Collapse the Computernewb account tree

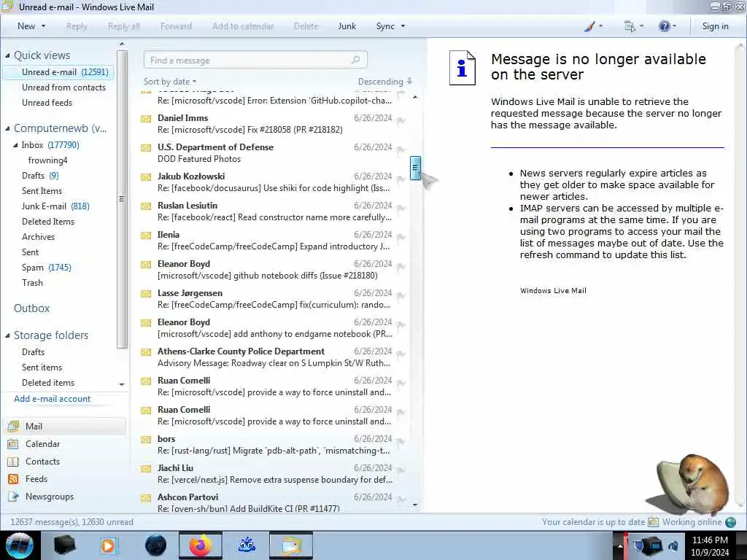tap(7, 128)
